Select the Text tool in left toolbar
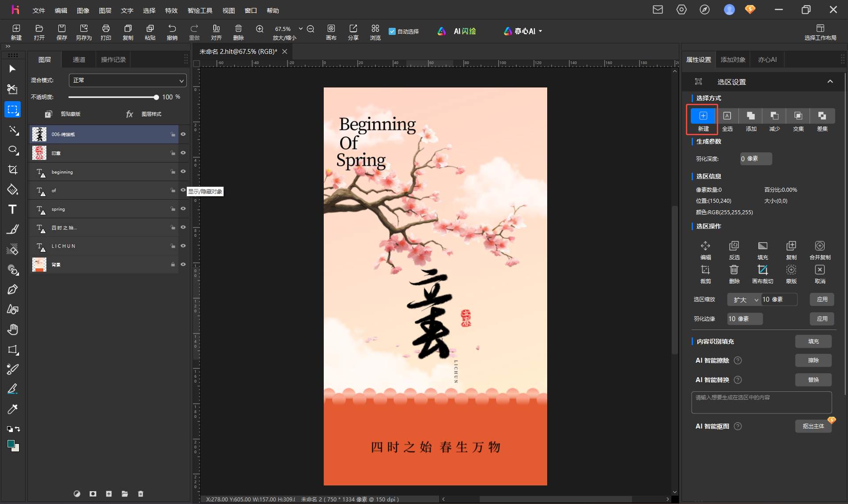This screenshot has height=504, width=848. [12, 209]
